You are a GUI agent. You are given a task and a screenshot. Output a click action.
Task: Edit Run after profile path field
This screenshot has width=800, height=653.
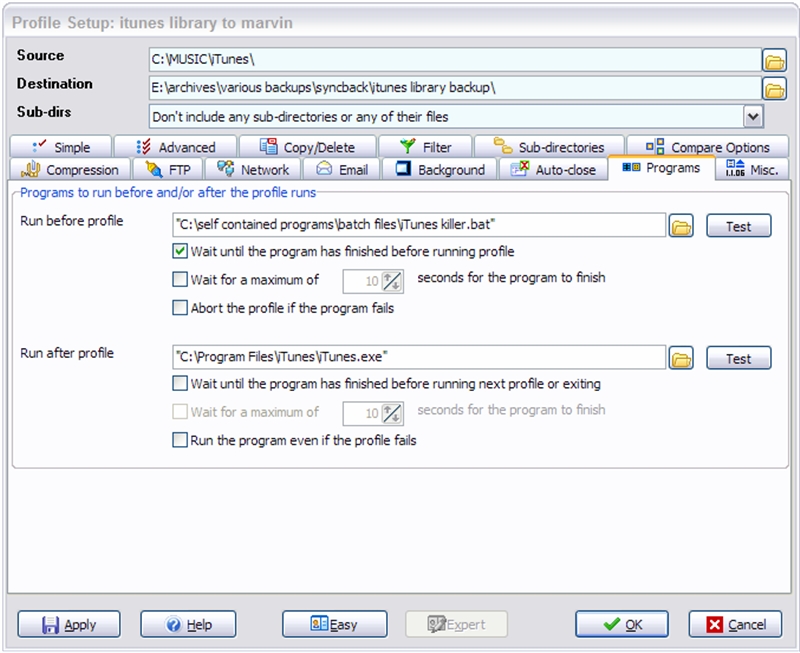pos(419,357)
